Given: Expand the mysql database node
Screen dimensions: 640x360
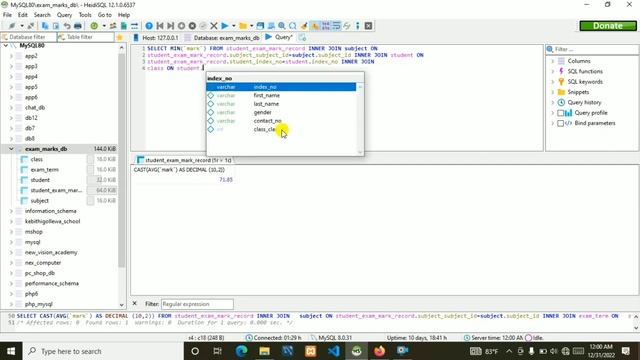Looking at the screenshot, I should (x=11, y=242).
